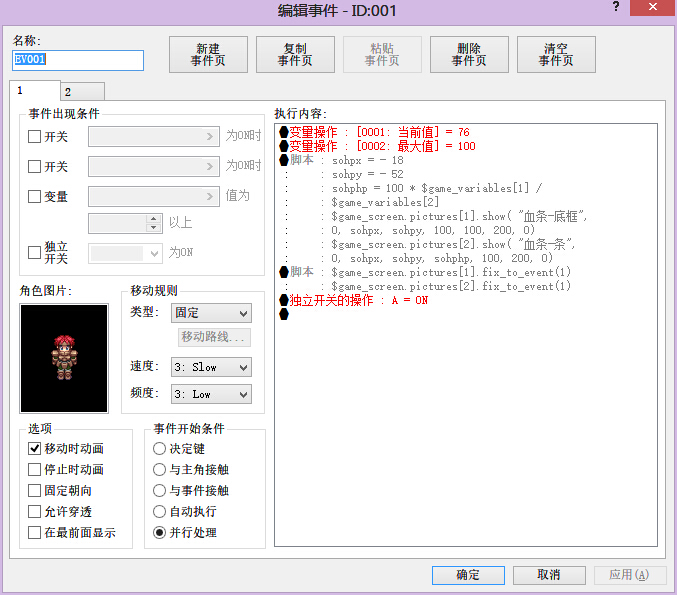677x595 pixels.
Task: Click the 复制事件页 button
Action: click(x=295, y=54)
